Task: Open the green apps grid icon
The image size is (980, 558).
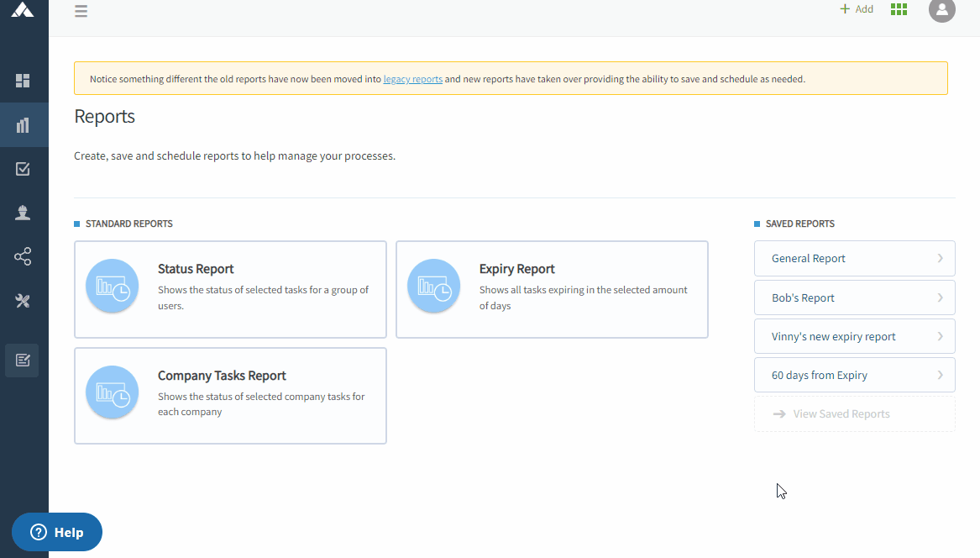Action: tap(899, 9)
